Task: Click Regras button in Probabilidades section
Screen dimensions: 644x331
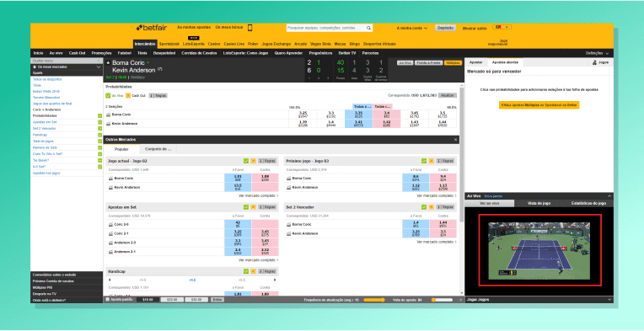Action: tap(158, 95)
